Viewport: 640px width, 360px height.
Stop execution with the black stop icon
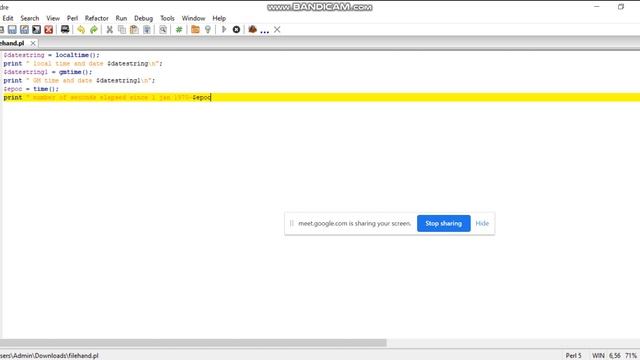click(x=236, y=29)
